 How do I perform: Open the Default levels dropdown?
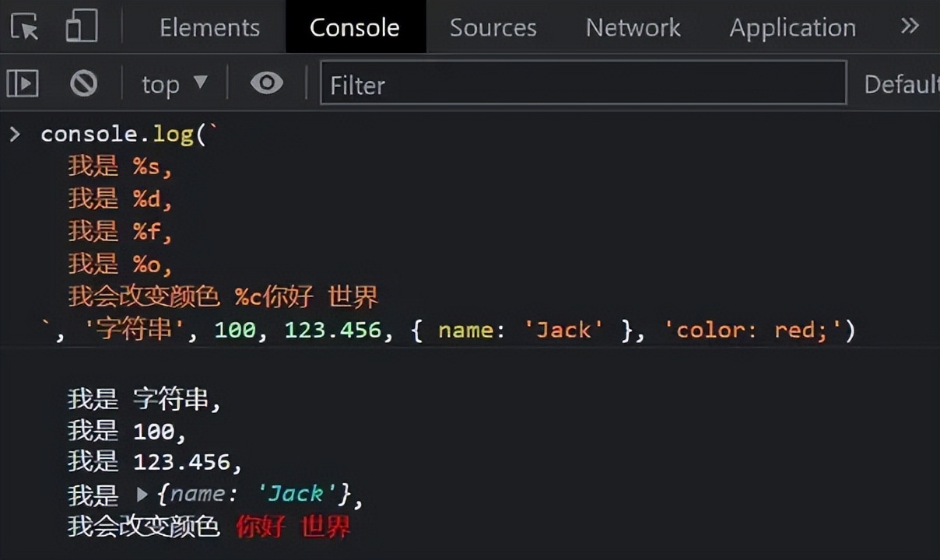tap(902, 84)
